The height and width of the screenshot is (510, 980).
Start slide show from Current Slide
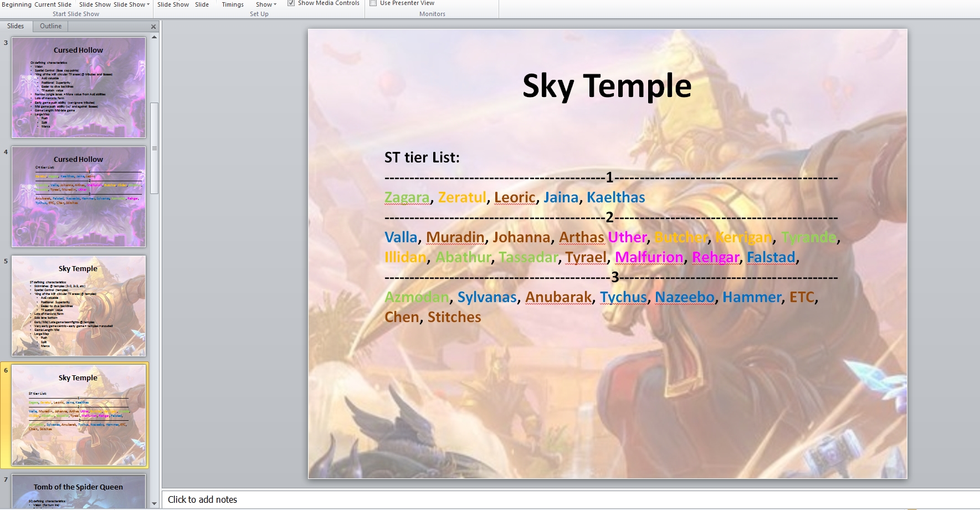click(x=53, y=4)
